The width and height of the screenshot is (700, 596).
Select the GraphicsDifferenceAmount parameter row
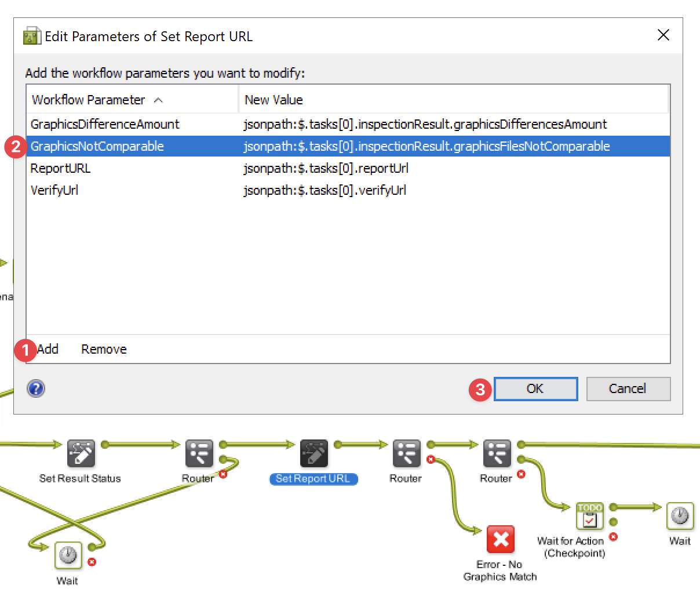[105, 124]
